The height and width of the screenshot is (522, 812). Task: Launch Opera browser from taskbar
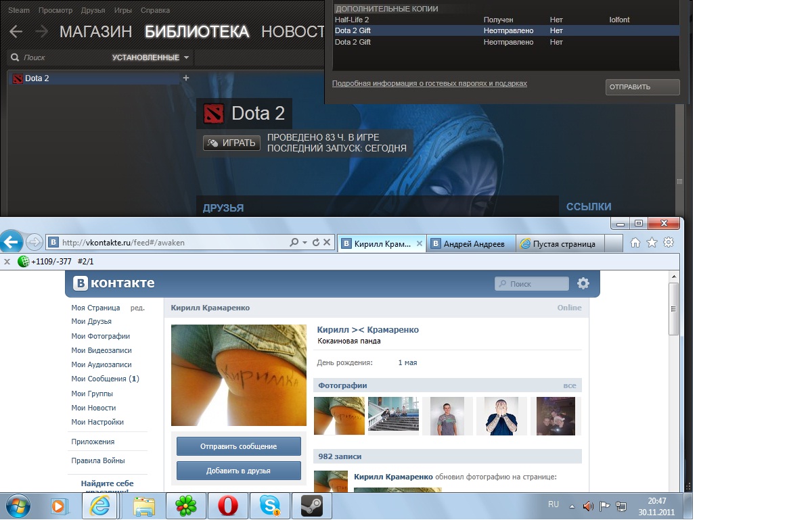[x=227, y=505]
